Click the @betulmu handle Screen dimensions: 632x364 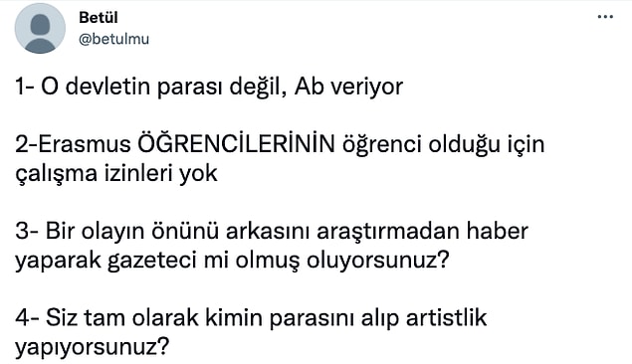click(x=113, y=39)
